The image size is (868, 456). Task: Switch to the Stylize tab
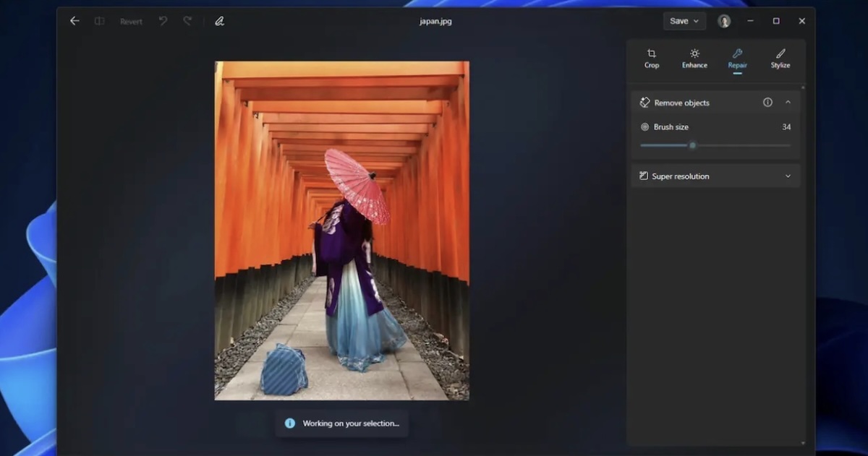780,59
